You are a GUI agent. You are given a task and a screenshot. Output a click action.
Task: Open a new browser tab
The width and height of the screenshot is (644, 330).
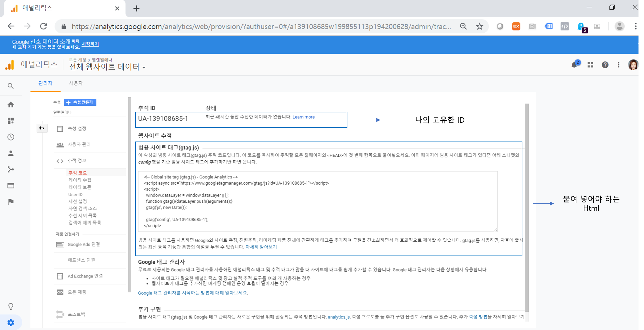(136, 8)
